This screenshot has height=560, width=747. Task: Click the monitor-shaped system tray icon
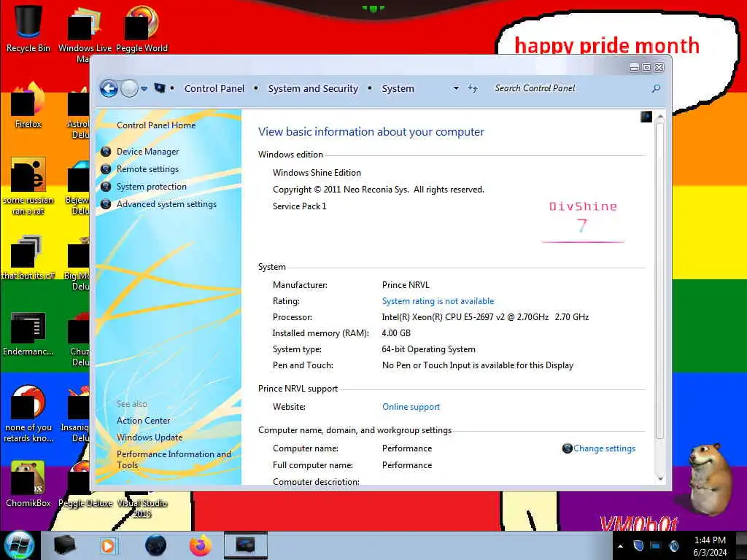pos(656,545)
